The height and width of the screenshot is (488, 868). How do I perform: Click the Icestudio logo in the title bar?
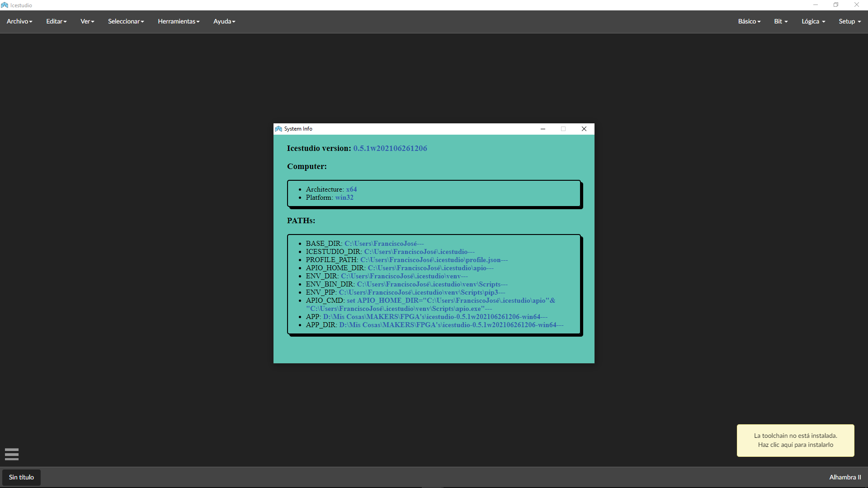pyautogui.click(x=4, y=5)
